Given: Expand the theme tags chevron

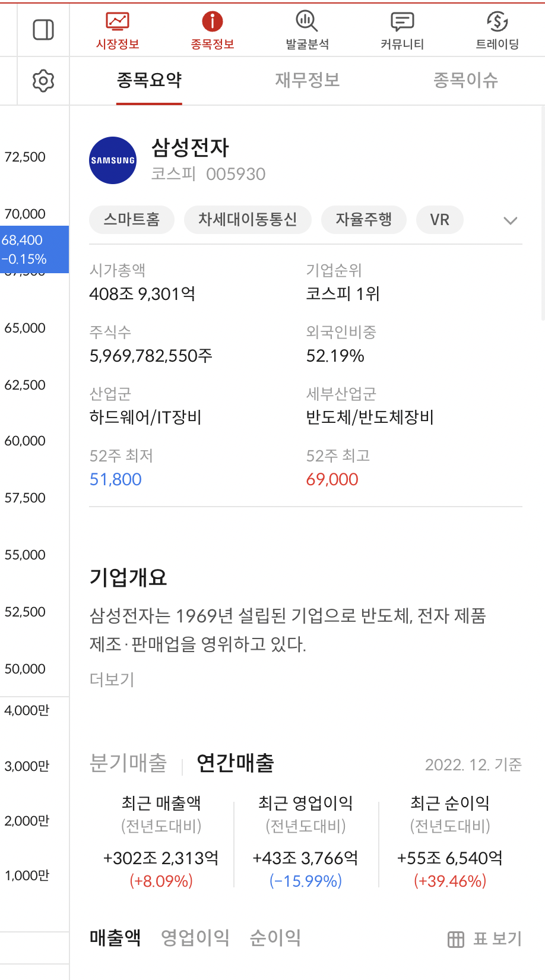Looking at the screenshot, I should click(x=511, y=220).
